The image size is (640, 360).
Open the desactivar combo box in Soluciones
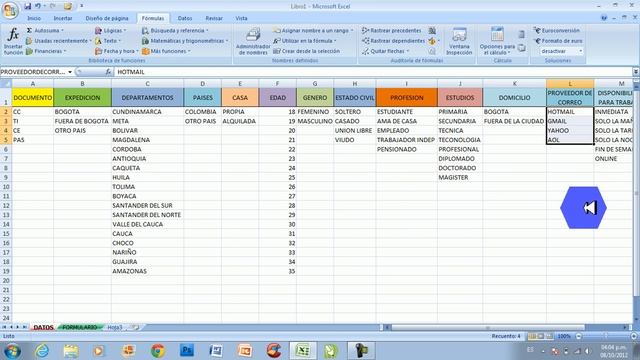[x=562, y=51]
